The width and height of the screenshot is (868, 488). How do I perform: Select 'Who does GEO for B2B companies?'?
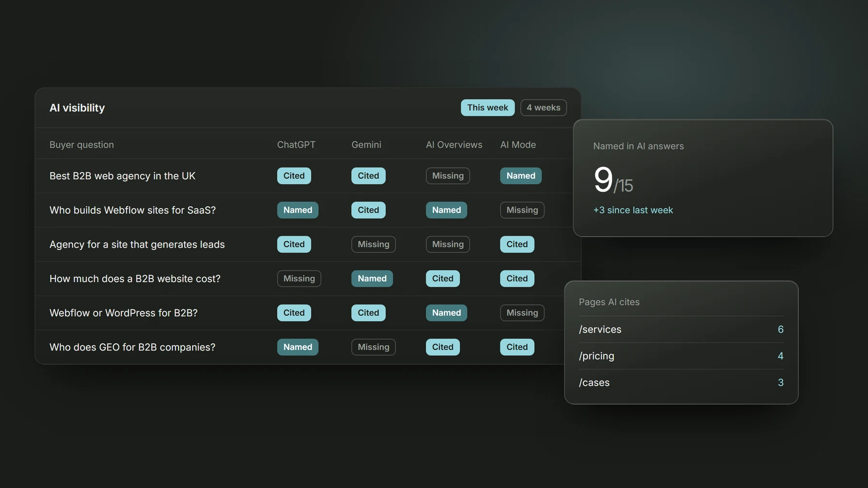[132, 347]
